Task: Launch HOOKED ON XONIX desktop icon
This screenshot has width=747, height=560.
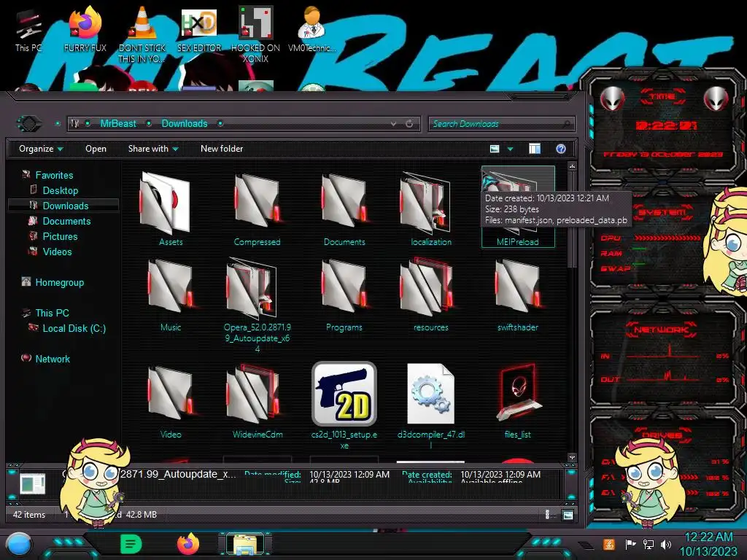Action: [x=255, y=34]
